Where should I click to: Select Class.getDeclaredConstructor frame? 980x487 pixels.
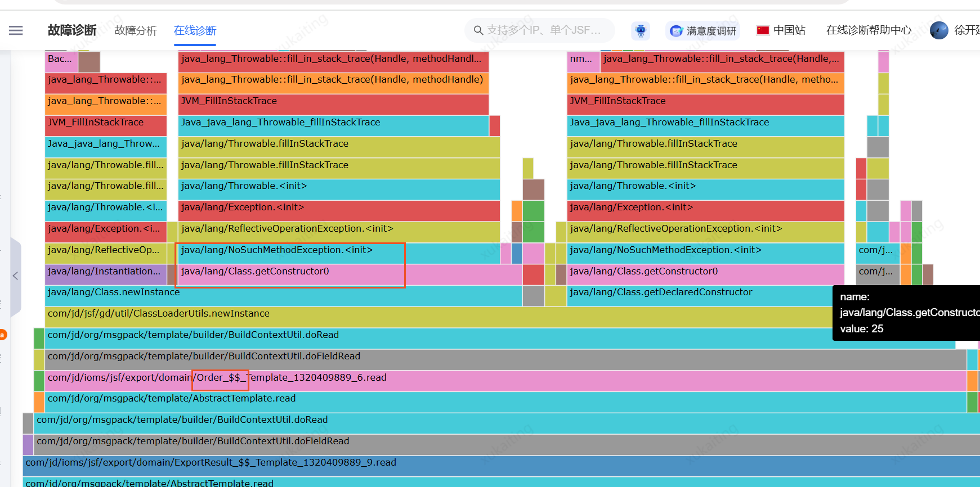point(700,296)
